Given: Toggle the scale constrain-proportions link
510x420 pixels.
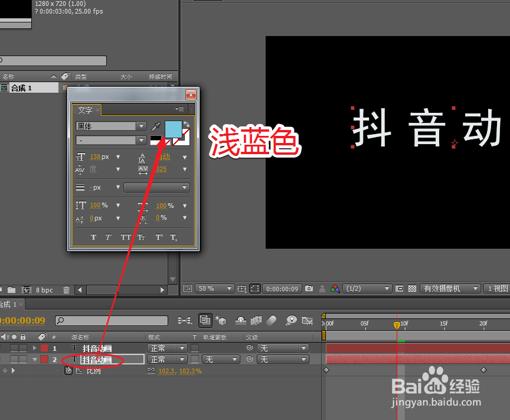Looking at the screenshot, I should 151,370.
